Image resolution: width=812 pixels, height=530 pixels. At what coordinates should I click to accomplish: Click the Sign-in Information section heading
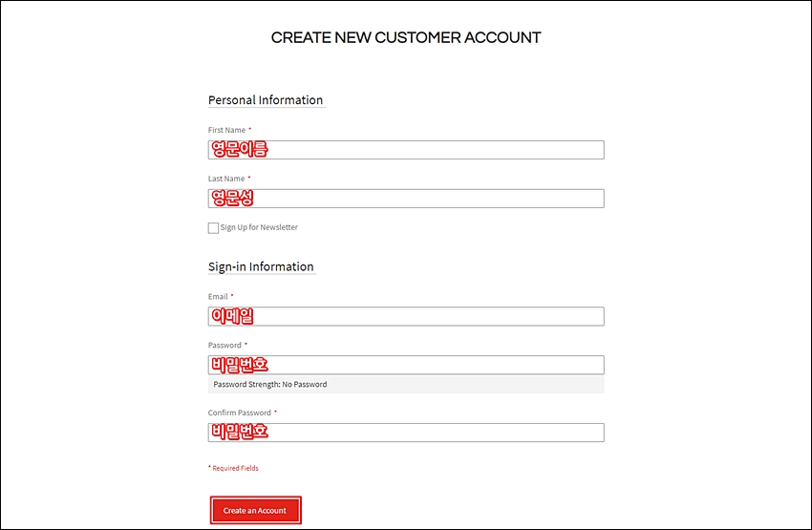[261, 267]
